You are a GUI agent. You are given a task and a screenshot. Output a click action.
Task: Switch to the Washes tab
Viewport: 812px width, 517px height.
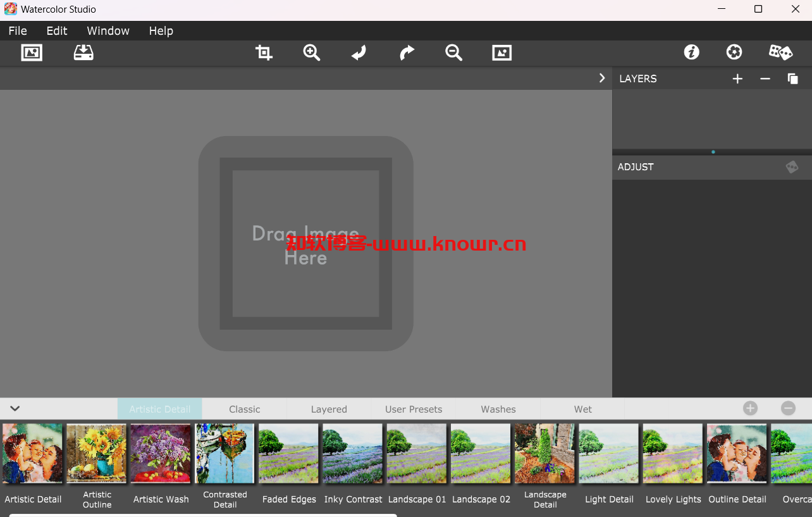(498, 409)
